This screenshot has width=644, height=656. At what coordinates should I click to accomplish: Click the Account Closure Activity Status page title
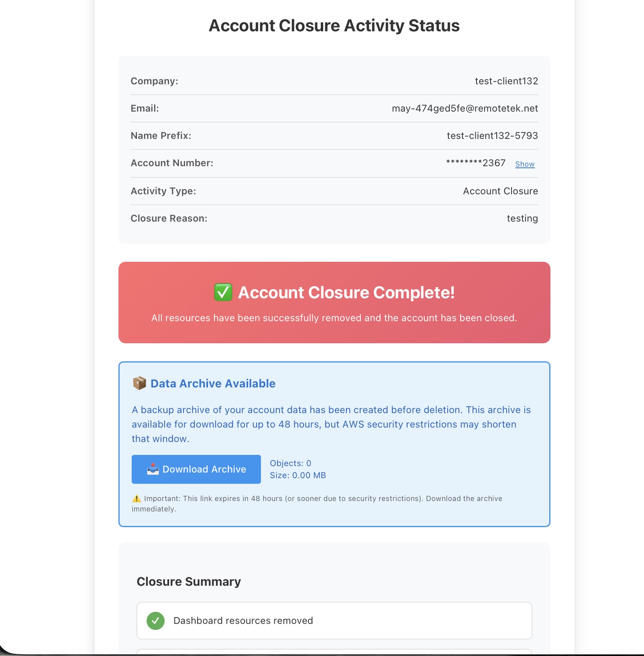[334, 26]
